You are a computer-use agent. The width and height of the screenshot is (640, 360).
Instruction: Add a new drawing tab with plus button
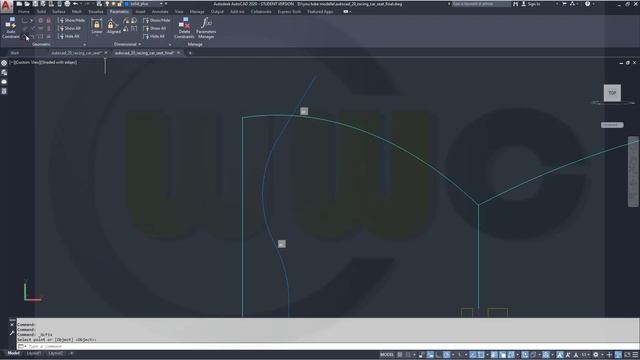[190, 53]
